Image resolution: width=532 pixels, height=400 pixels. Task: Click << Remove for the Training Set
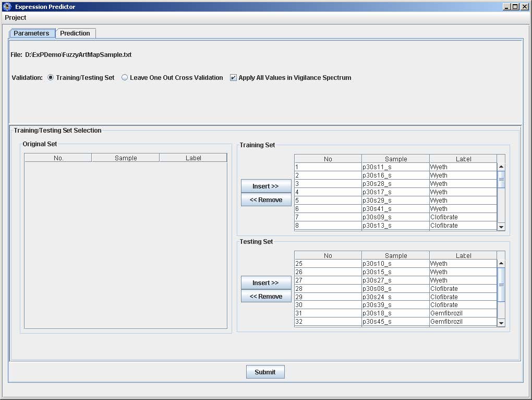266,199
